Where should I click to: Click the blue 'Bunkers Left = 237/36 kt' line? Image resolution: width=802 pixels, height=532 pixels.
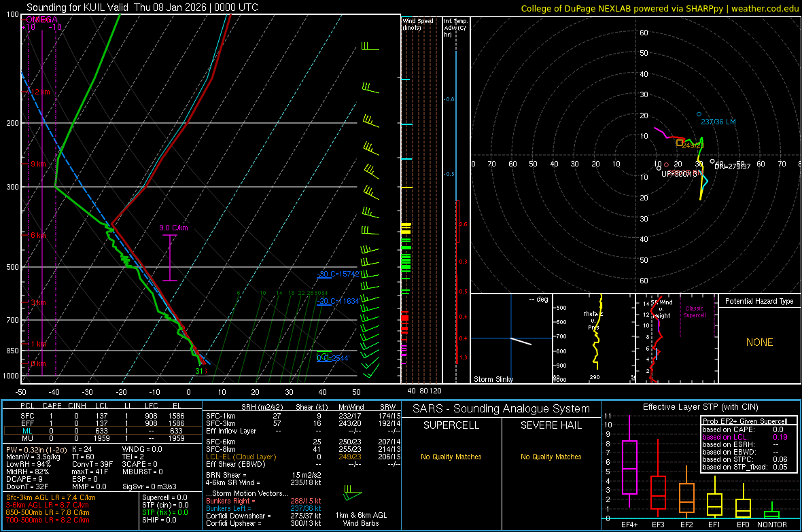pyautogui.click(x=264, y=508)
